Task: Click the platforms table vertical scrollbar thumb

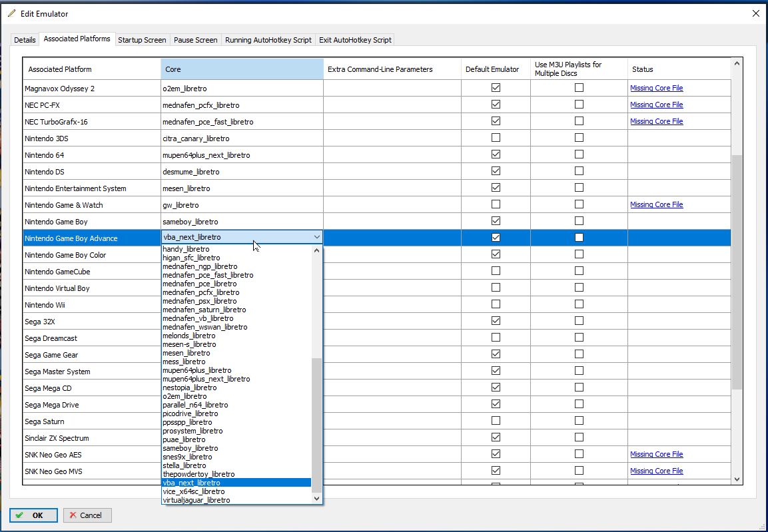Action: pos(737,272)
